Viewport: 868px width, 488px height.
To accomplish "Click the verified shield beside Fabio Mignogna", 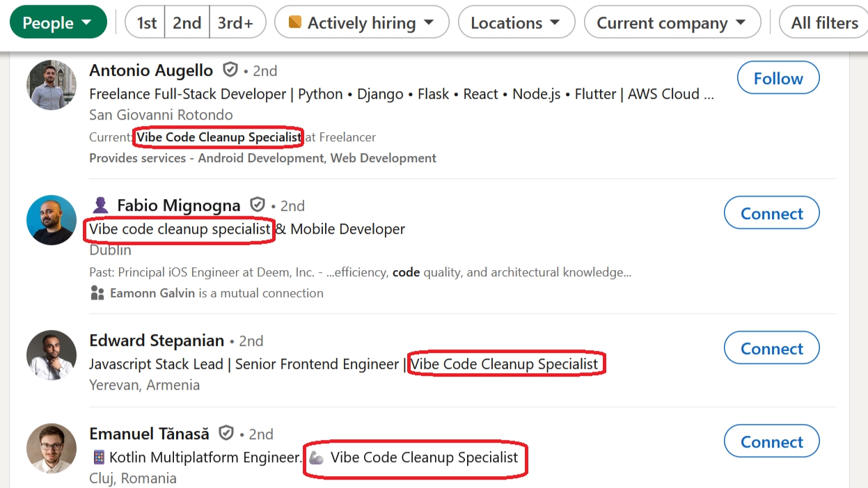I will tap(258, 205).
